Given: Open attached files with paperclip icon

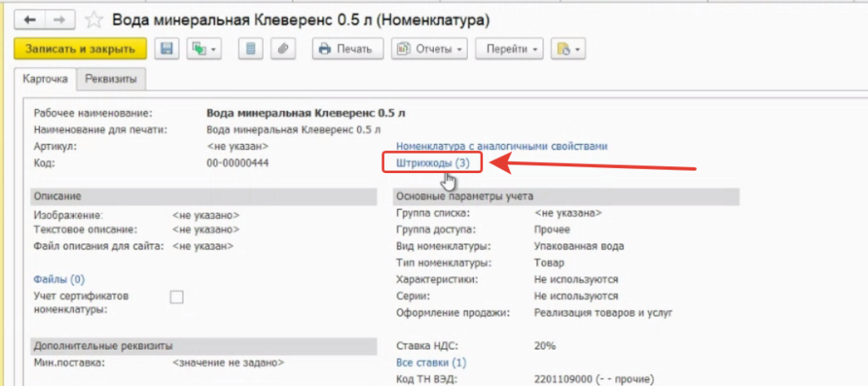Looking at the screenshot, I should 283,48.
